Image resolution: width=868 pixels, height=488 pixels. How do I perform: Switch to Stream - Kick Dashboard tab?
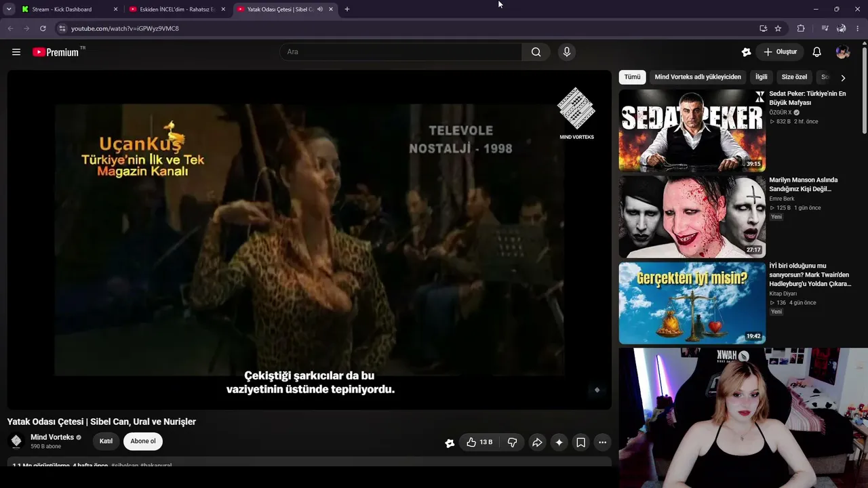(x=68, y=9)
